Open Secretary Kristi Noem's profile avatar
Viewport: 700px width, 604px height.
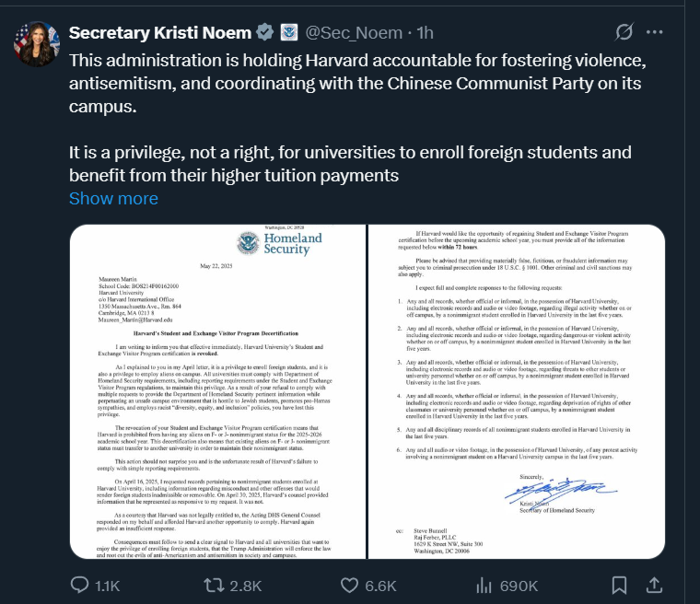37,44
